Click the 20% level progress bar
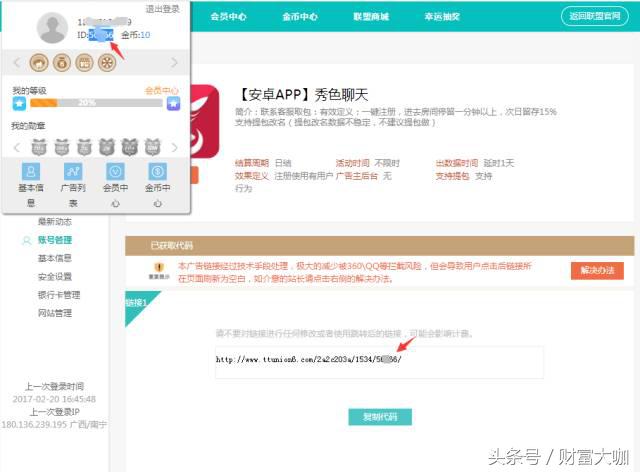Viewport: 640px width, 472px height. (96, 103)
